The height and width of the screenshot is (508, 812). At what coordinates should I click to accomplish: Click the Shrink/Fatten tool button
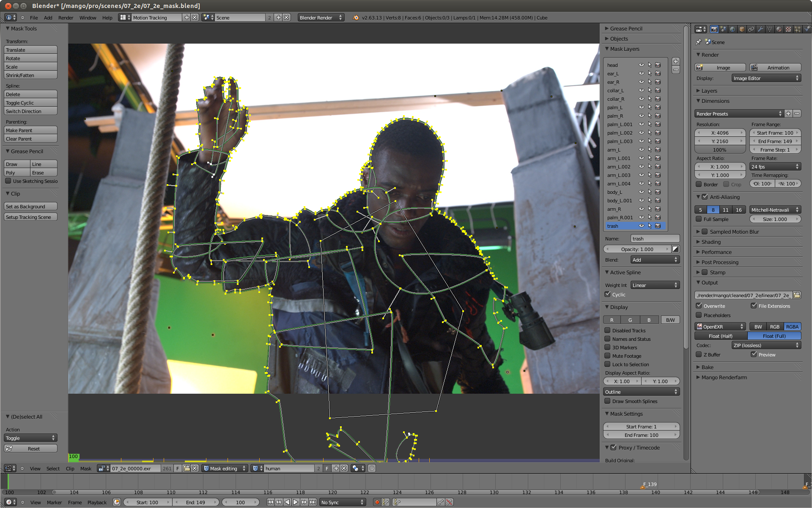coord(31,75)
